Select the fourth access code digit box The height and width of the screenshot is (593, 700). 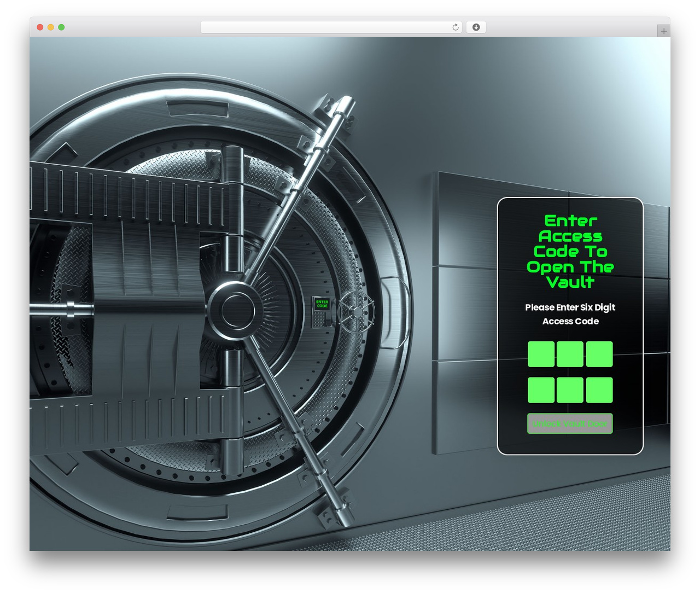[x=541, y=390]
